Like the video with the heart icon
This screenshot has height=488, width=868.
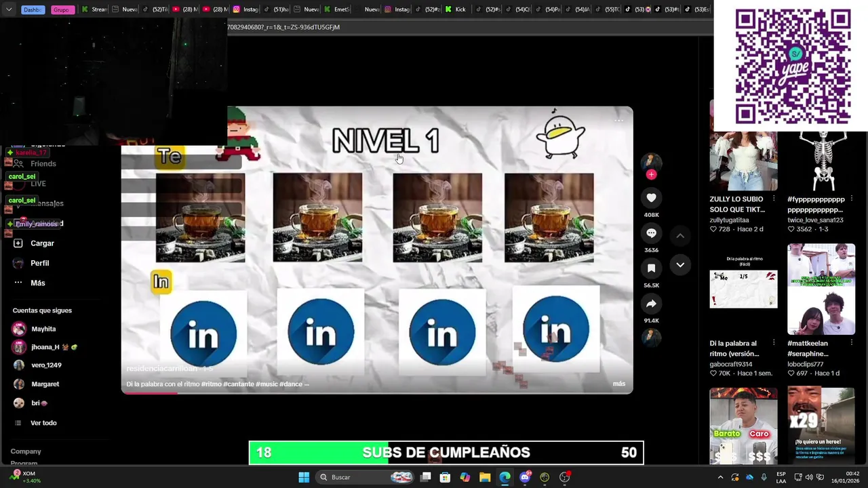[x=651, y=198]
